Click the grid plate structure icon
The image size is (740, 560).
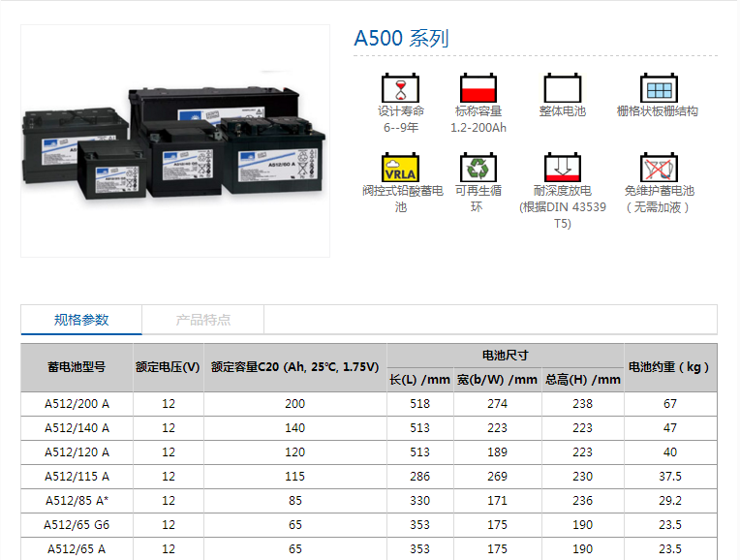(658, 88)
